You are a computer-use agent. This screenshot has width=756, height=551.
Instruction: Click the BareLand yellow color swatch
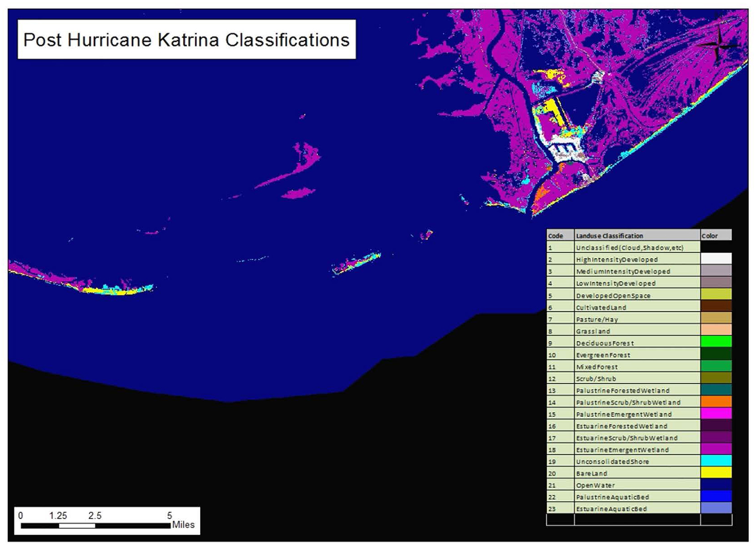(716, 472)
